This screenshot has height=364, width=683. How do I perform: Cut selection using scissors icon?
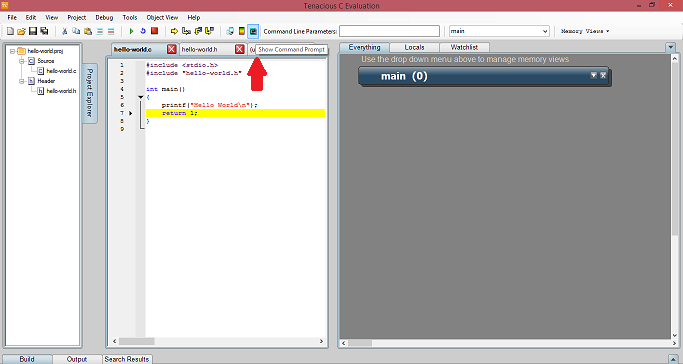tap(64, 31)
